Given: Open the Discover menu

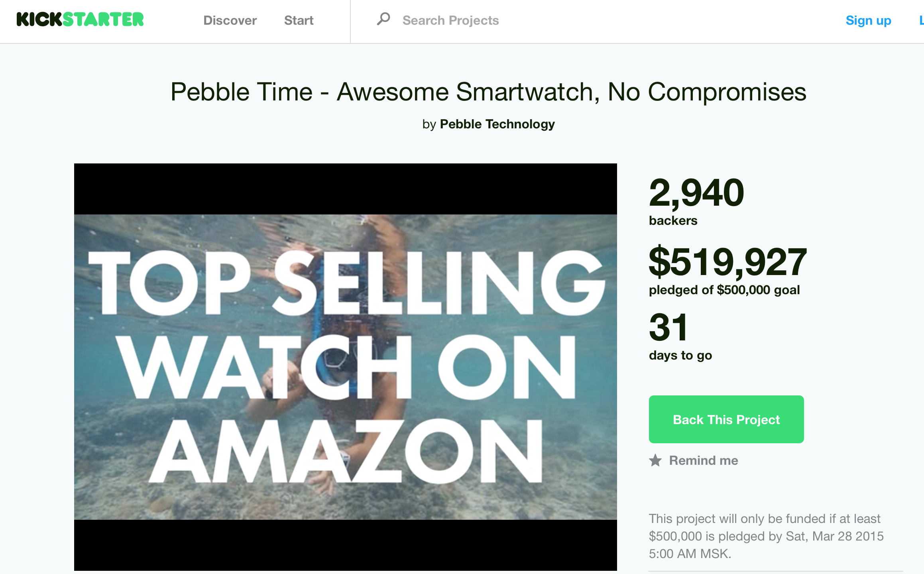Looking at the screenshot, I should tap(230, 20).
